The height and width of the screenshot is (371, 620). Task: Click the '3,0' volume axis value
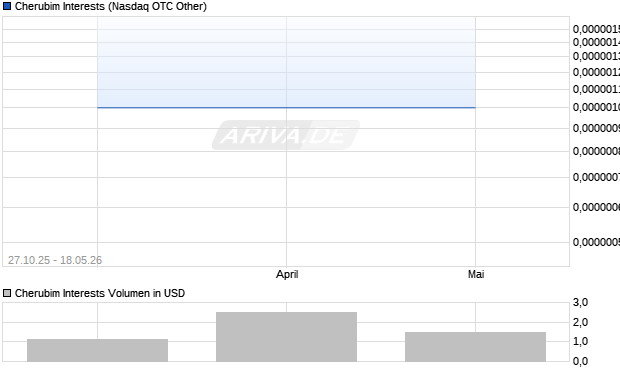[x=580, y=303]
